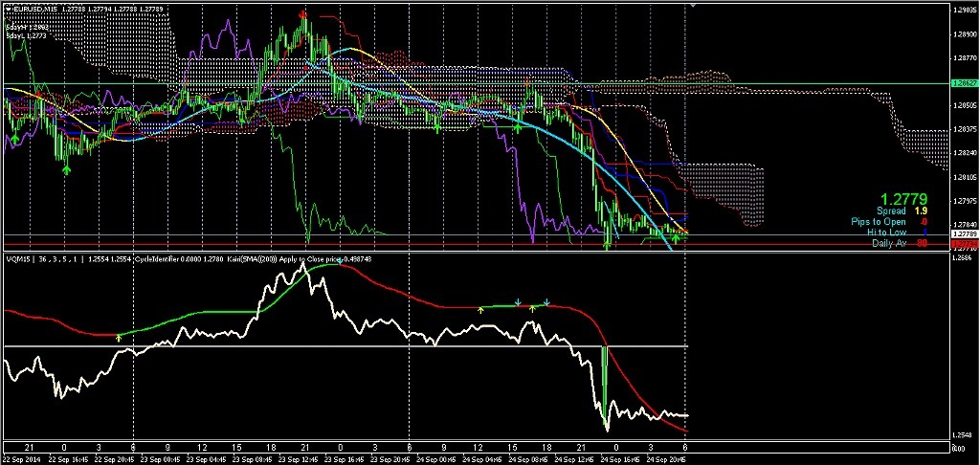Click the Spread 1.9 readout
This screenshot has height=465, width=980.
901,211
